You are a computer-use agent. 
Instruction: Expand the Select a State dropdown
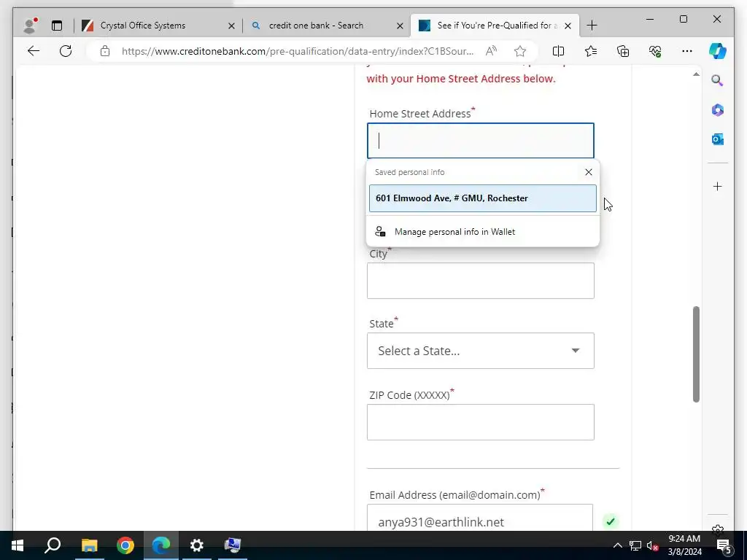click(x=480, y=351)
